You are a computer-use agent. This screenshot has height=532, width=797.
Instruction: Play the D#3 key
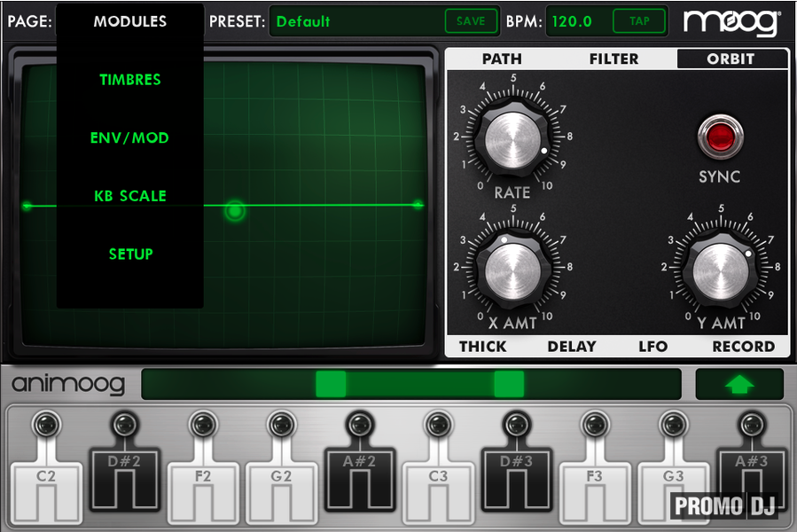[517, 479]
